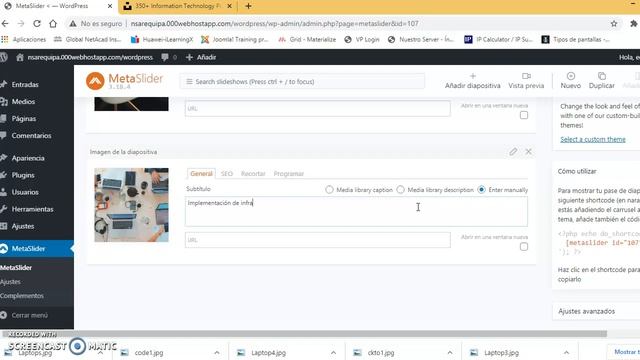This screenshot has width=640, height=360.
Task: Switch to MetaSlider WordPress browser tab
Action: (x=57, y=6)
